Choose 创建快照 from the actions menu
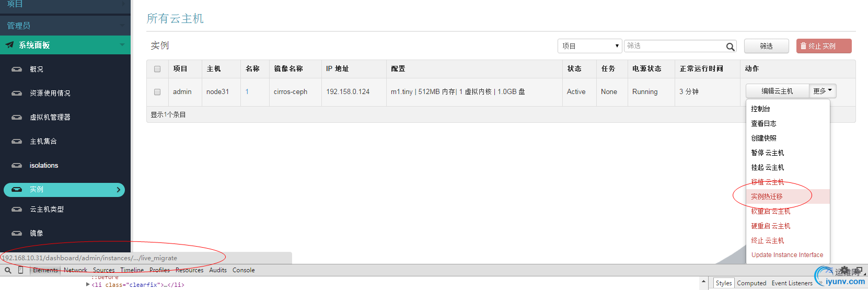This screenshot has height=290, width=868. coord(788,138)
